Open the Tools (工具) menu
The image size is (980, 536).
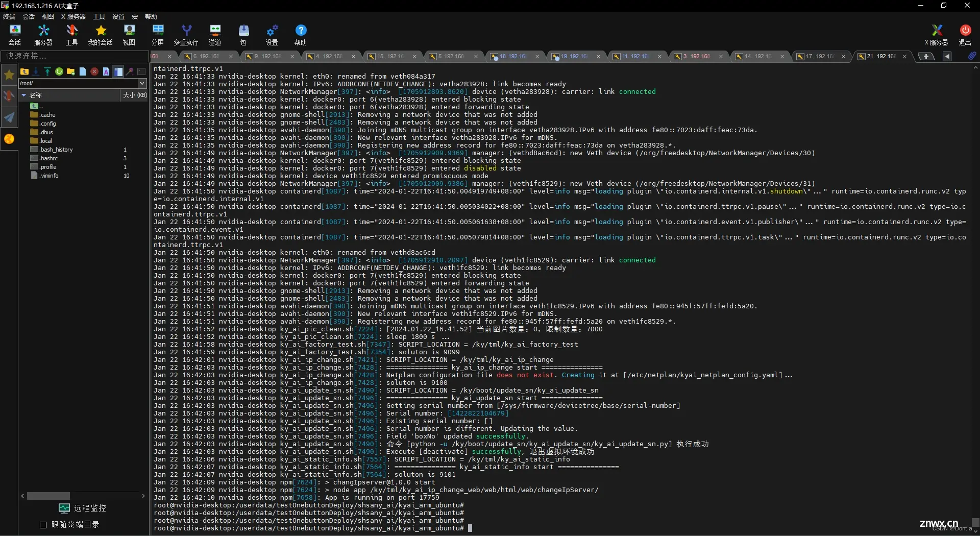(99, 16)
